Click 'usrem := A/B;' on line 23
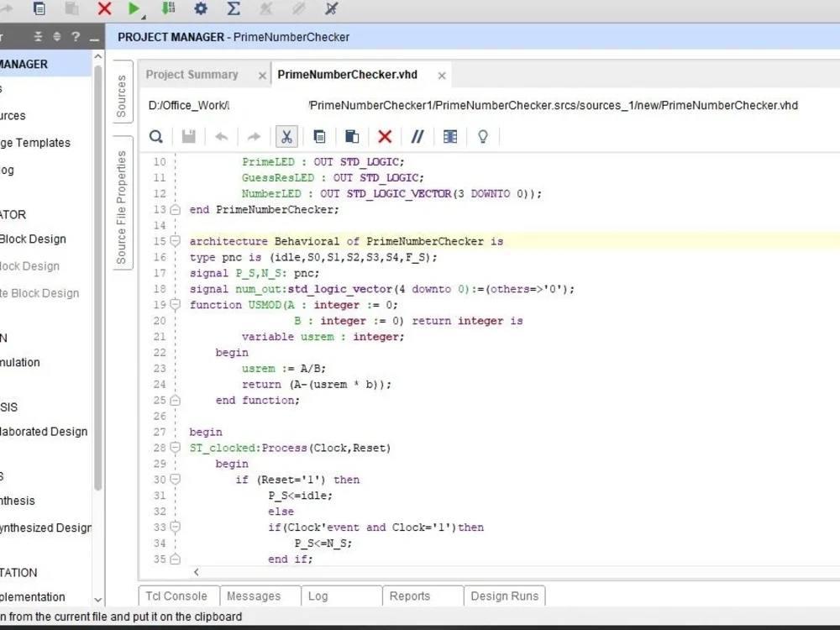840x630 pixels. click(283, 369)
